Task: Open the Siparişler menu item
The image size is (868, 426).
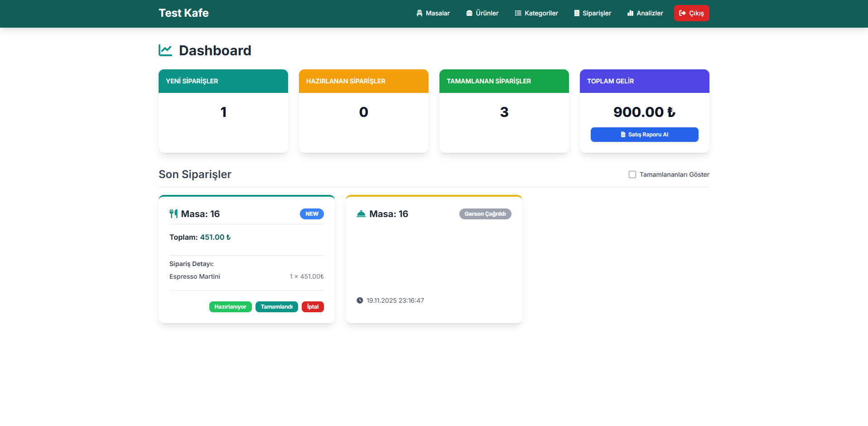Action: (x=593, y=13)
